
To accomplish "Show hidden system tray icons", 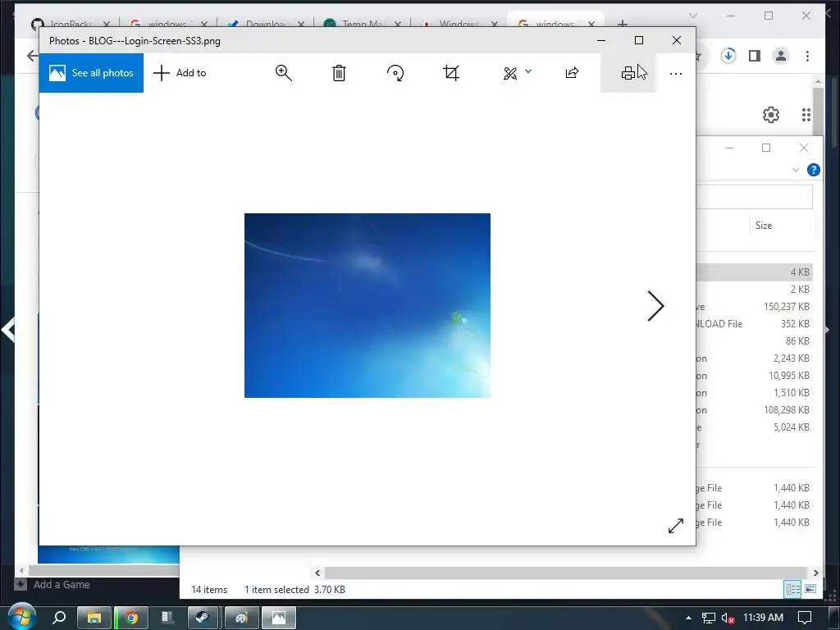I will [x=688, y=618].
